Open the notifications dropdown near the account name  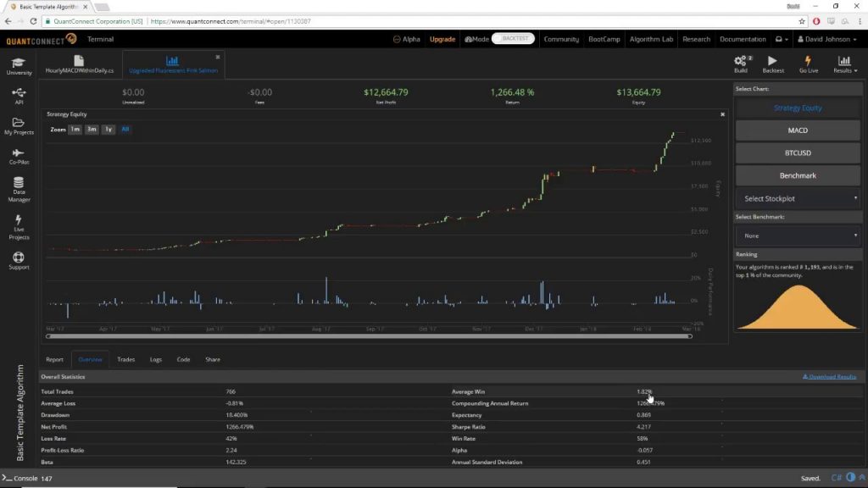(x=781, y=39)
